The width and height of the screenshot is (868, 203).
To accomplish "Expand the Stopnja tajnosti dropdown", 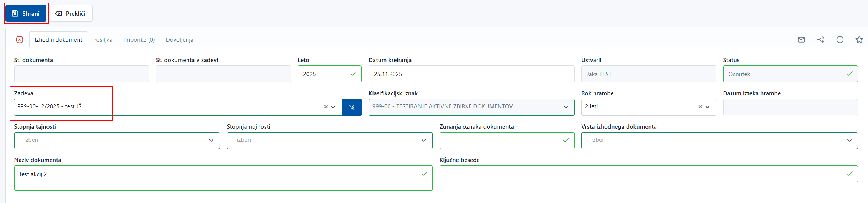I will (211, 140).
